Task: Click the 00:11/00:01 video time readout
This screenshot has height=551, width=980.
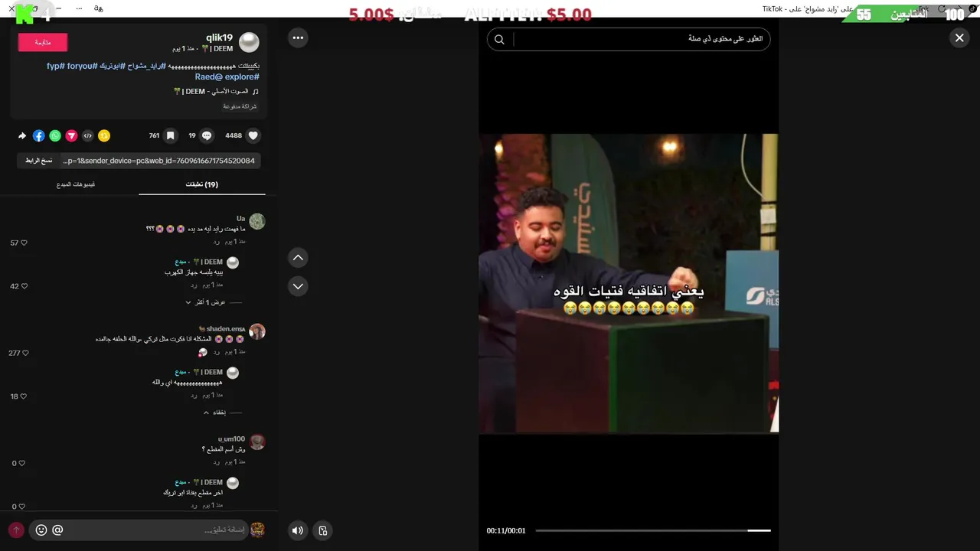Action: click(x=506, y=530)
